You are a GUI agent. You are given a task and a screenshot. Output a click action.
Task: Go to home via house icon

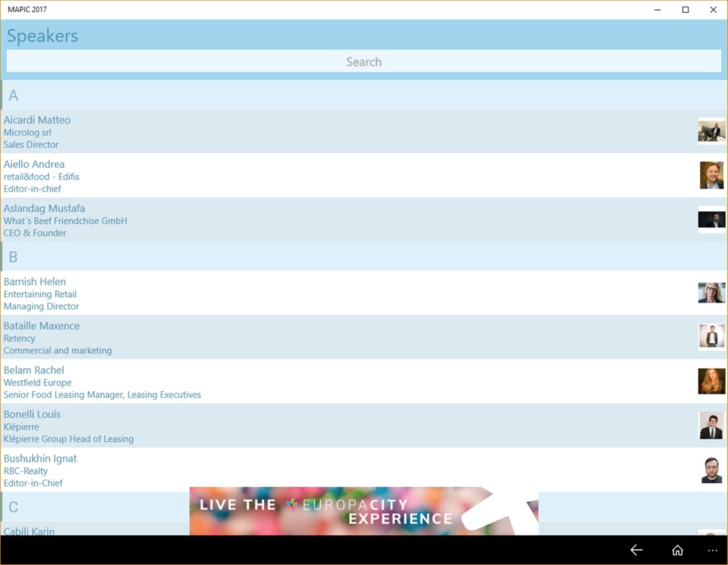678,550
